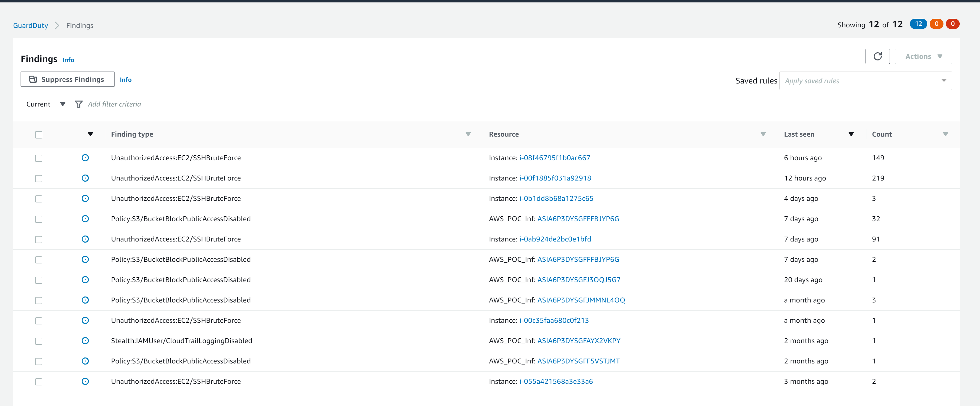
Task: Click the archive icon inside Suppress Findings button
Action: 34,79
